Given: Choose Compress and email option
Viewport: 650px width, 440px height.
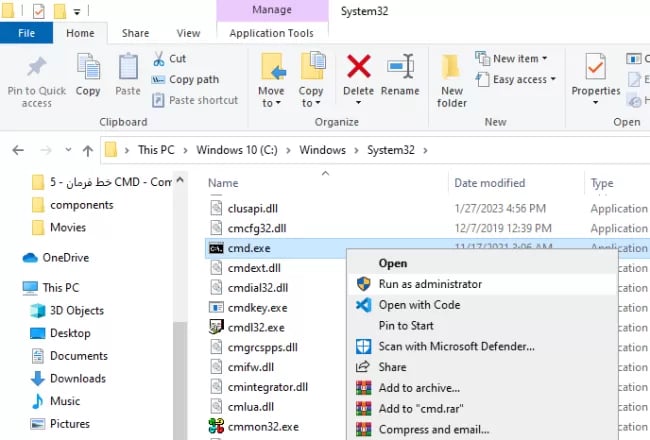Looking at the screenshot, I should click(482, 429).
